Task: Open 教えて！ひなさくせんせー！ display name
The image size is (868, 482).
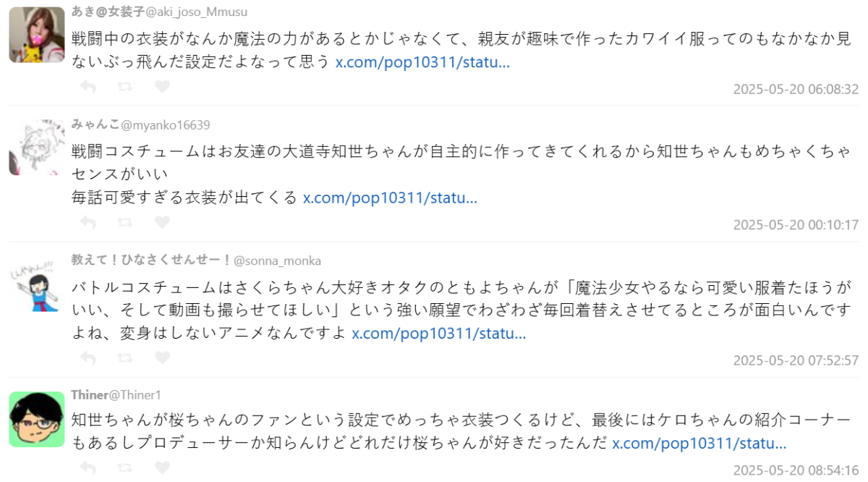Action: point(150,261)
